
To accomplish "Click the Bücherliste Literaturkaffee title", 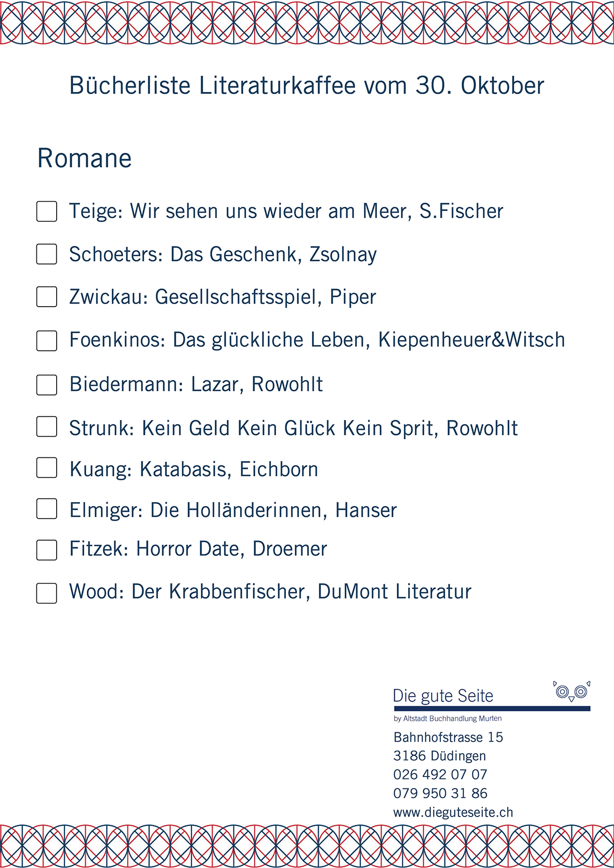I will tap(307, 86).
